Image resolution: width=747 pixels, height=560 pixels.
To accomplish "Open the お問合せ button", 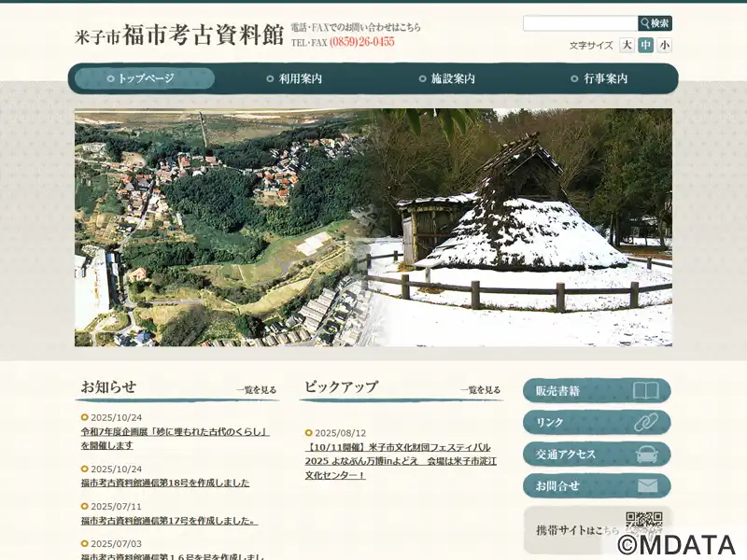I will click(597, 485).
